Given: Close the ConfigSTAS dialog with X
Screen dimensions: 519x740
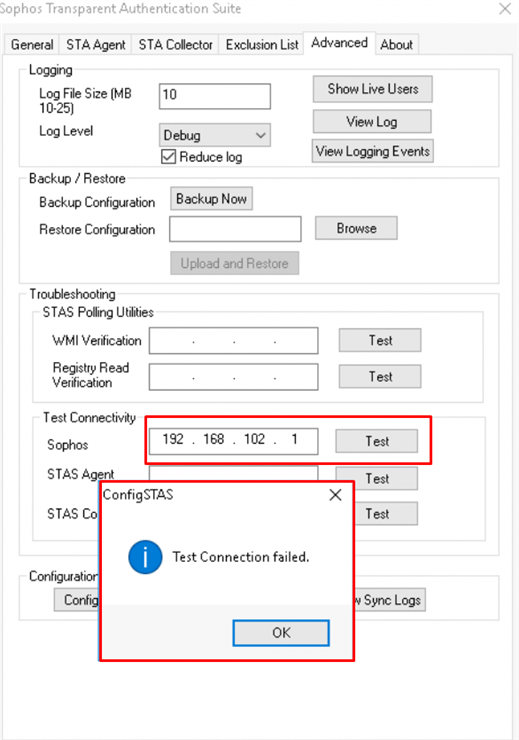Looking at the screenshot, I should click(x=335, y=495).
